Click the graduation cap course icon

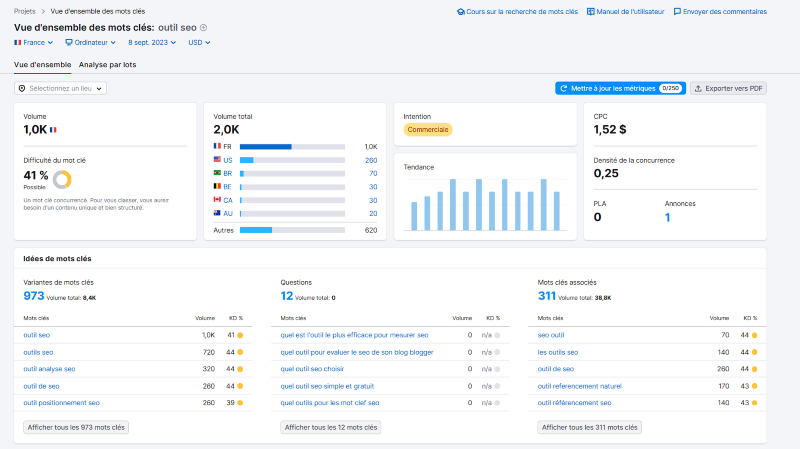[461, 11]
